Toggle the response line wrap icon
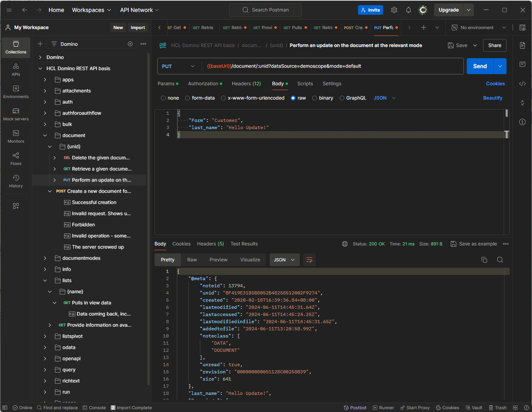 pos(309,260)
